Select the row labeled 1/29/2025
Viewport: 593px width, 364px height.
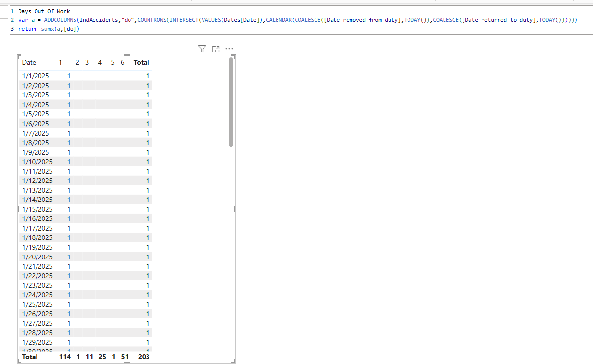(x=86, y=342)
